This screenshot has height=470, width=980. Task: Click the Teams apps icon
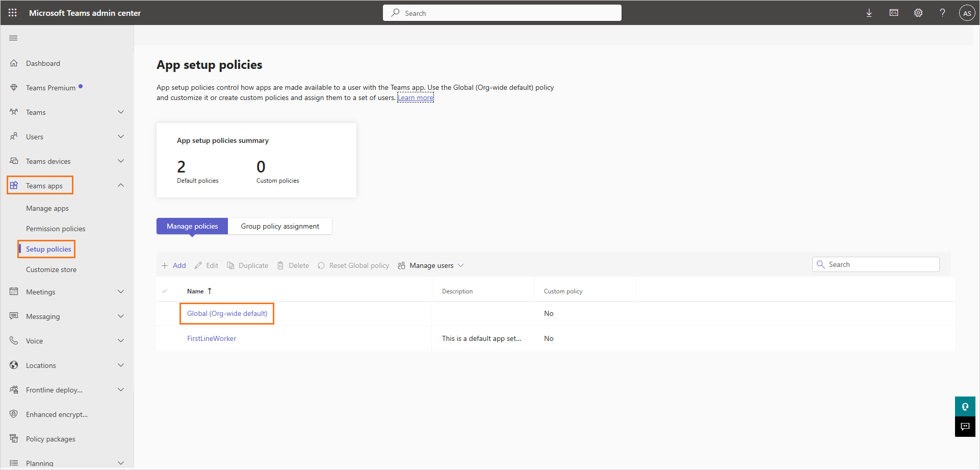point(14,185)
